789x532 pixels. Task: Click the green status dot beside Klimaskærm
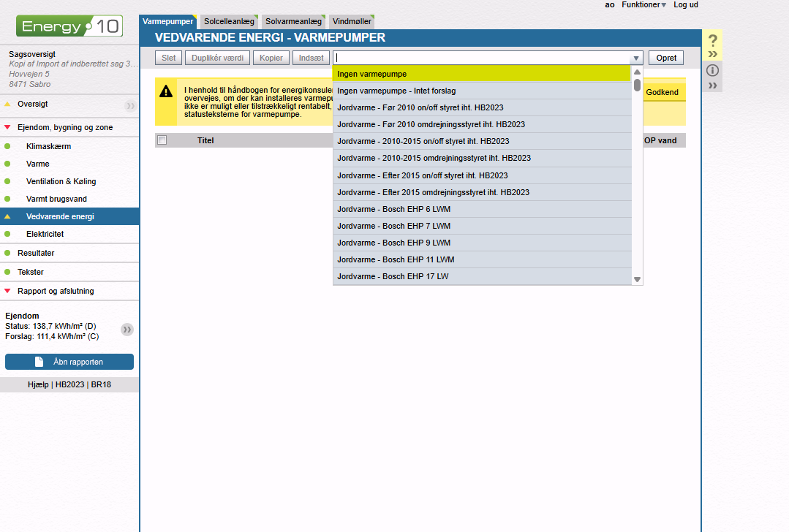pos(8,146)
